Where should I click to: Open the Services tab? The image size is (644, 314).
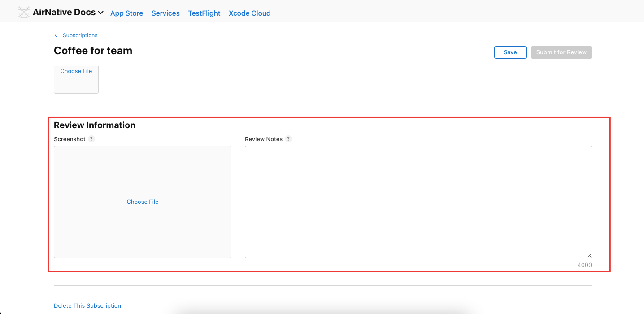[x=165, y=13]
